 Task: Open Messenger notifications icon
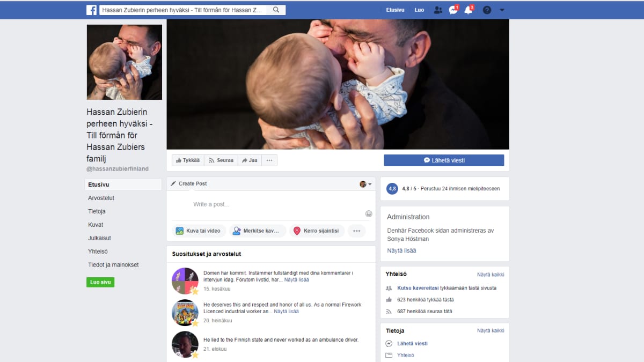pyautogui.click(x=453, y=10)
